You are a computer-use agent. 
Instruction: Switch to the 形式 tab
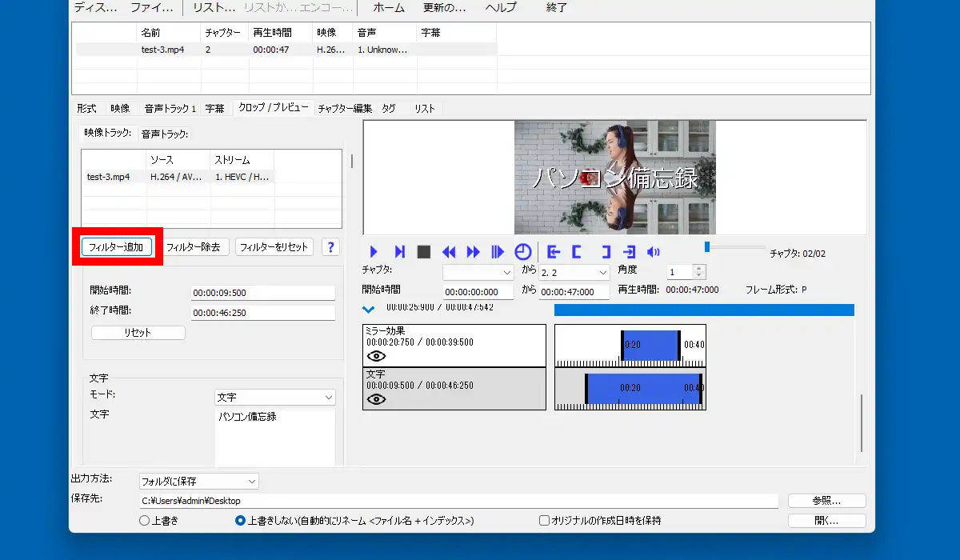[86, 109]
